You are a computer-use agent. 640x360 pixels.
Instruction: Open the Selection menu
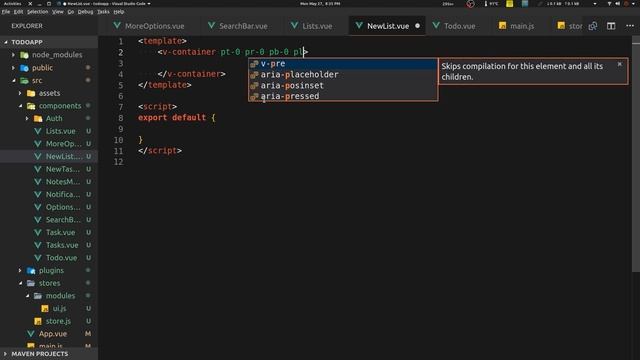pyautogui.click(x=38, y=12)
